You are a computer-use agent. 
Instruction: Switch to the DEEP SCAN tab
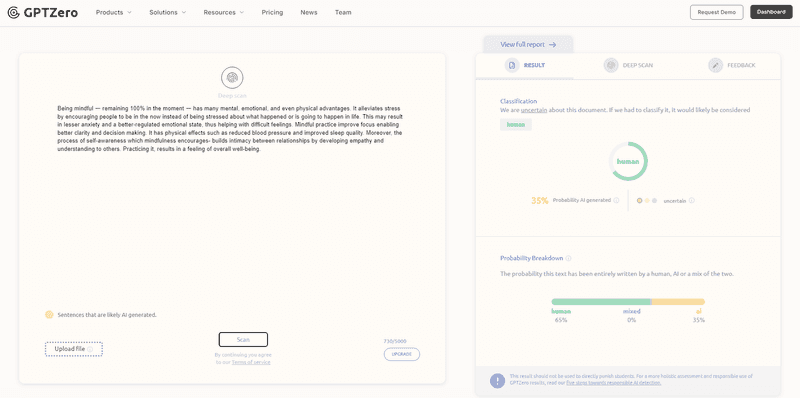tap(628, 65)
